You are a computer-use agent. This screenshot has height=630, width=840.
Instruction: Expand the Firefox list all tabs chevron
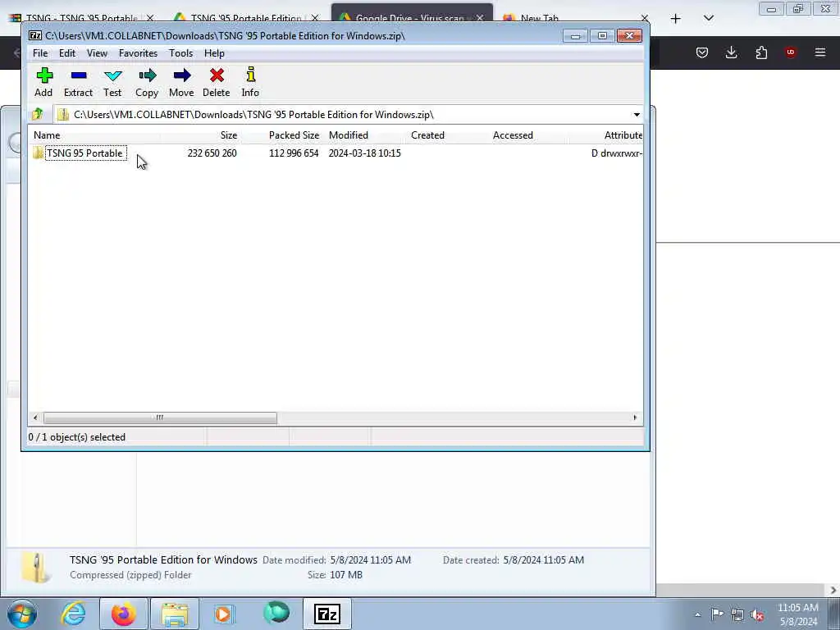tap(709, 19)
